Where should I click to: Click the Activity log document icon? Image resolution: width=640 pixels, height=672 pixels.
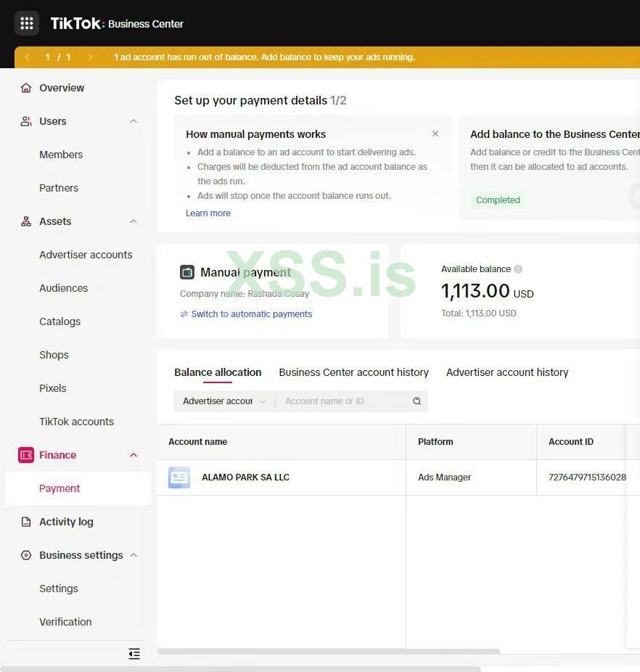26,522
